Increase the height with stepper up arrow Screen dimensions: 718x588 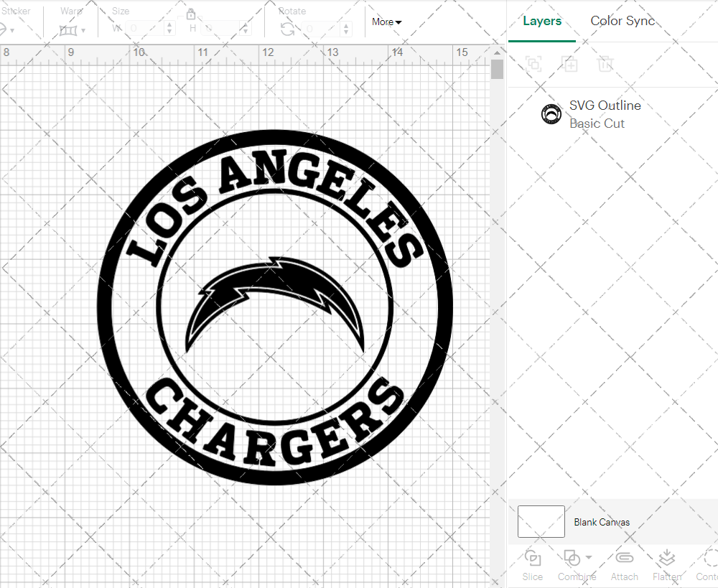coord(246,24)
